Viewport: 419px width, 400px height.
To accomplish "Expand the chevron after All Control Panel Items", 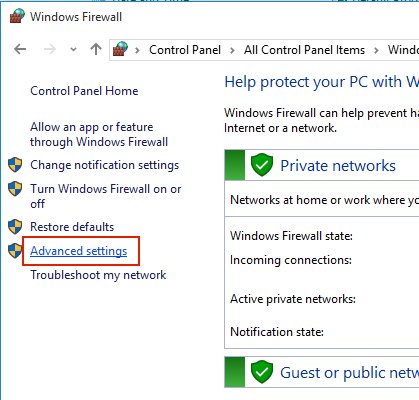I will (x=376, y=50).
